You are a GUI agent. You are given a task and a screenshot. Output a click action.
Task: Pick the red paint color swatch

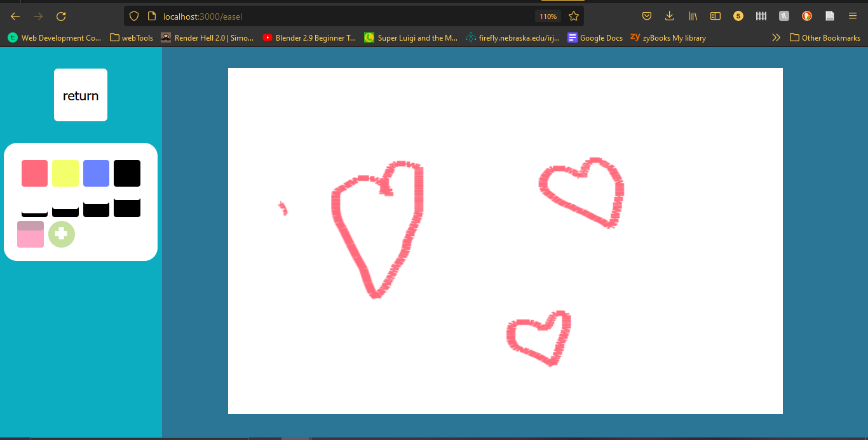pos(34,173)
